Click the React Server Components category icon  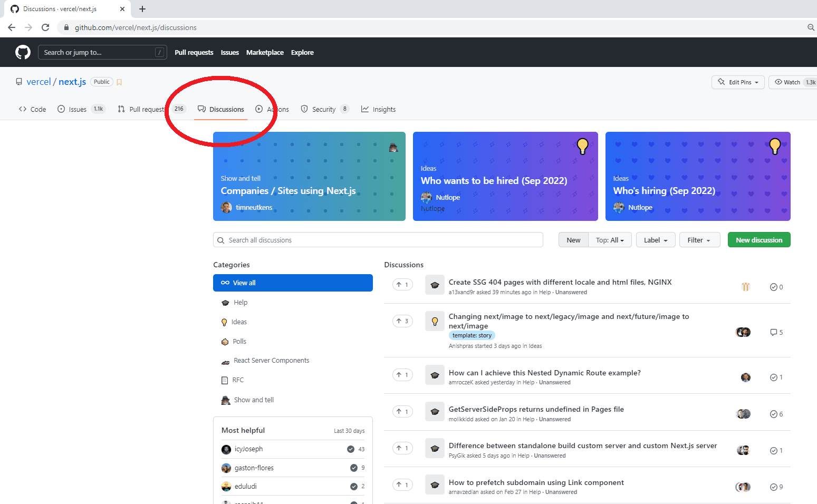pyautogui.click(x=225, y=360)
